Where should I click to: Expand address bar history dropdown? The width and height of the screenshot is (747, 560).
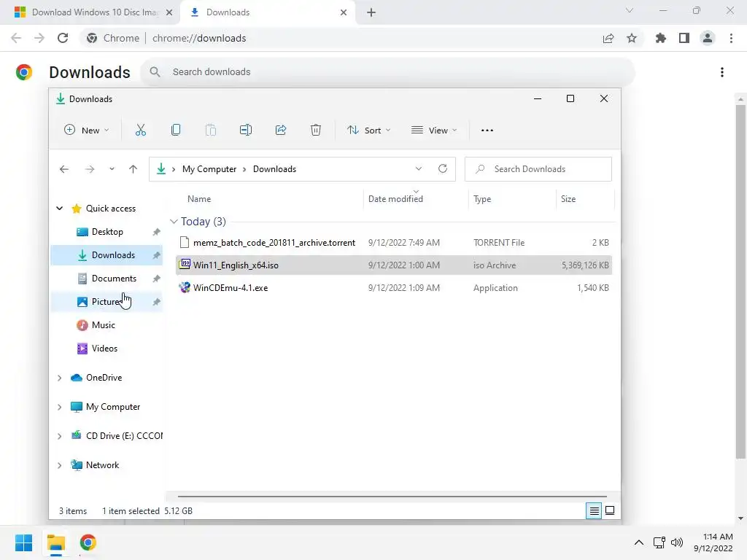point(418,168)
